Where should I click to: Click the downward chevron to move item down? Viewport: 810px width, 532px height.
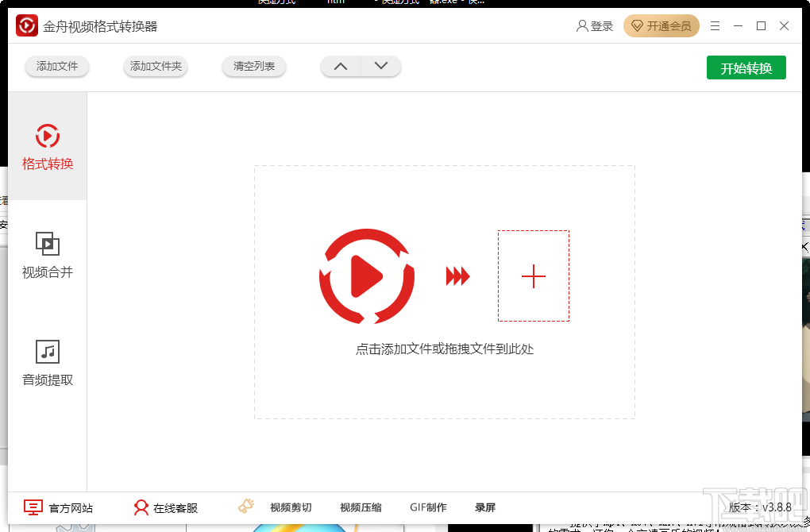tap(380, 67)
